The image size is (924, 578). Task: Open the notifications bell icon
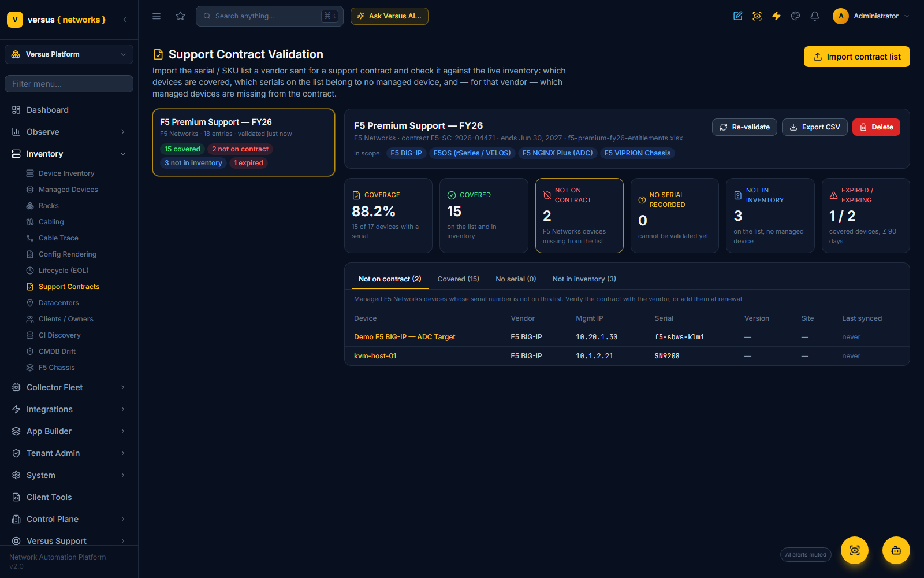815,16
